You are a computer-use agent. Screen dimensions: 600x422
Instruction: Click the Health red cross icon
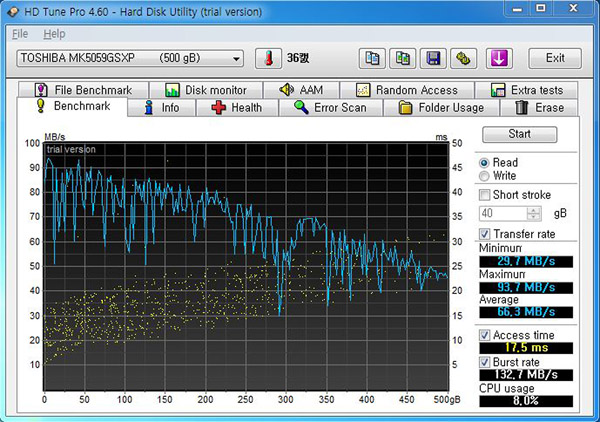click(218, 108)
